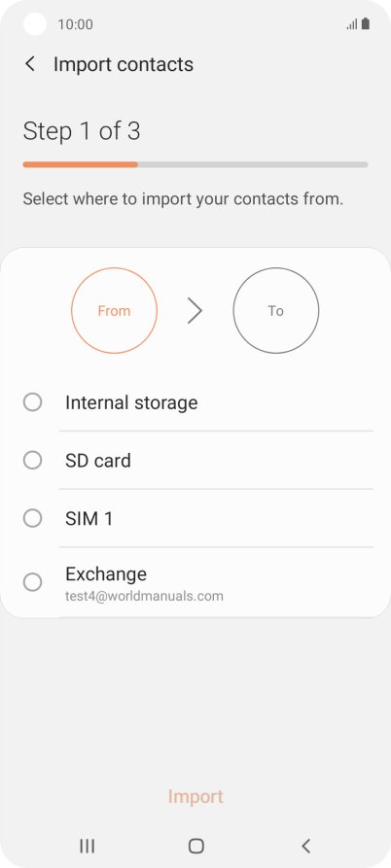The height and width of the screenshot is (868, 391).
Task: Tap the Import contacts title
Action: click(124, 64)
